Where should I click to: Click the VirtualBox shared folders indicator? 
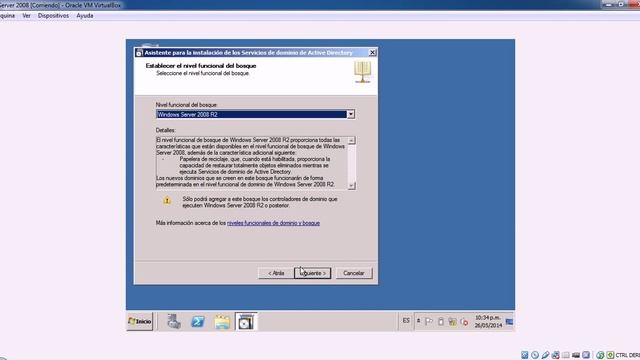click(565, 355)
